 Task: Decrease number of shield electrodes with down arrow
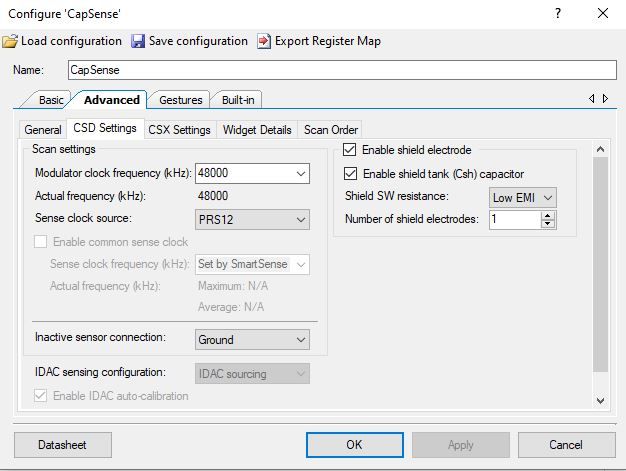pyautogui.click(x=548, y=224)
